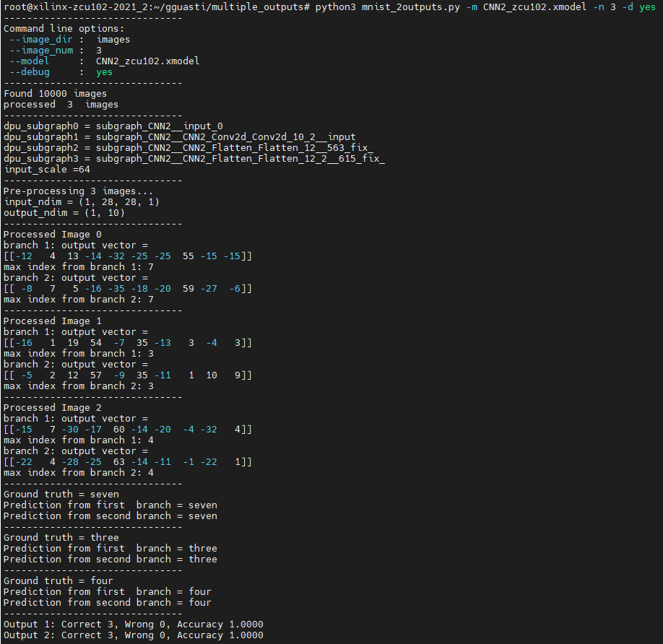The height and width of the screenshot is (644, 663).
Task: Click the 'Ground truth = three' line
Action: [61, 537]
